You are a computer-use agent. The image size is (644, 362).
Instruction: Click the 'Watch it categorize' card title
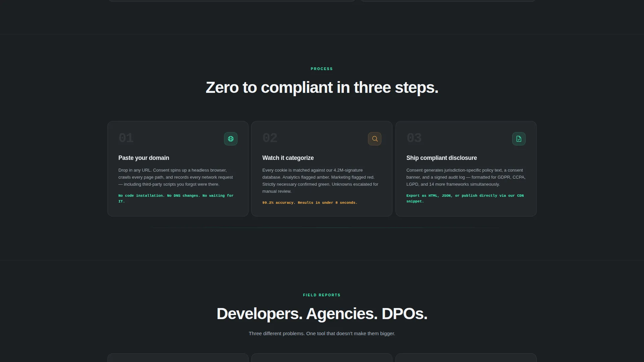click(288, 158)
